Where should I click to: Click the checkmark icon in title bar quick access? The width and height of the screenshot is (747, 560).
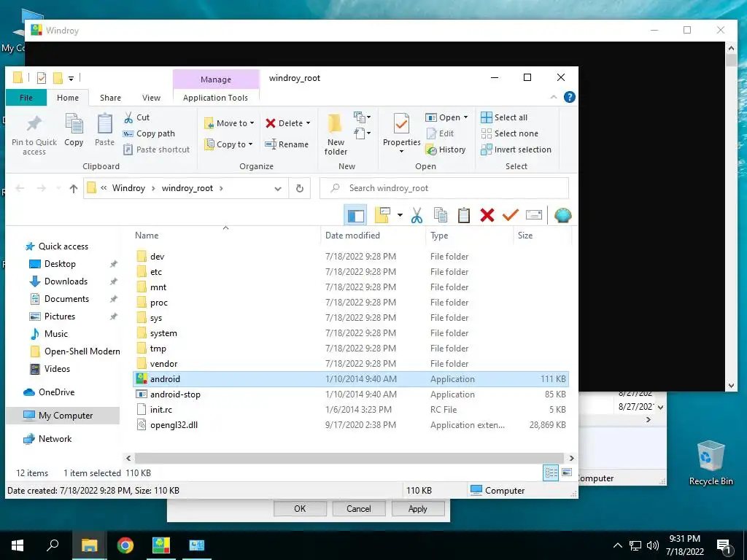tap(42, 77)
